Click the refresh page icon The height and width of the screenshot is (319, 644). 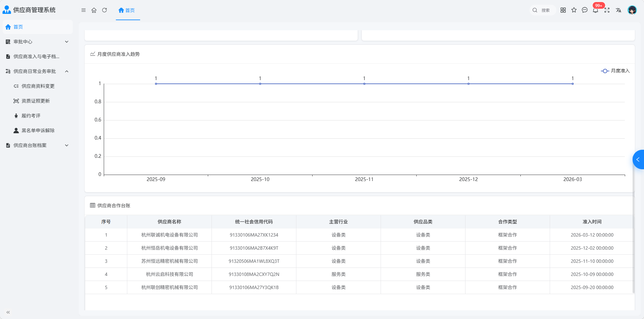[104, 10]
